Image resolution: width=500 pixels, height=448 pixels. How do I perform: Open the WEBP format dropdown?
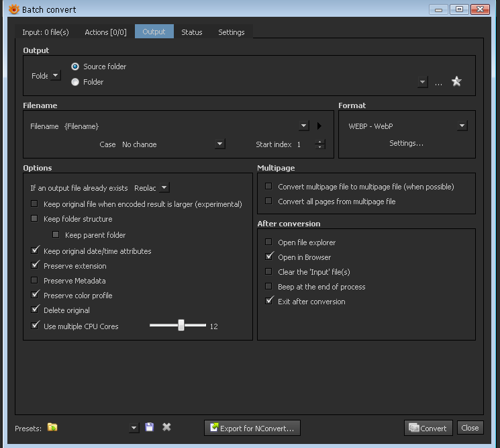pos(462,126)
